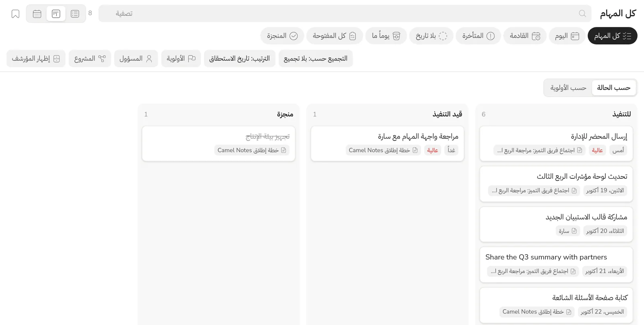Select the كل المهام filter tab
This screenshot has height=325, width=644.
[x=612, y=36]
